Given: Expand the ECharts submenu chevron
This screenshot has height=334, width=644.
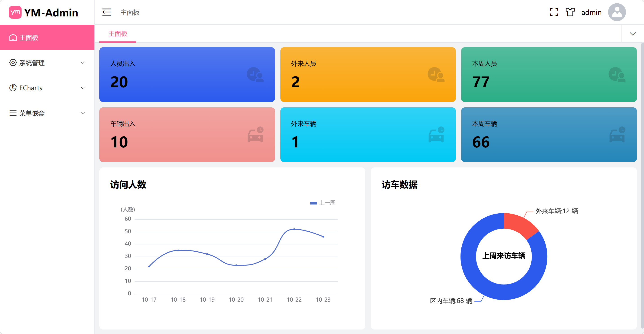Looking at the screenshot, I should [83, 88].
